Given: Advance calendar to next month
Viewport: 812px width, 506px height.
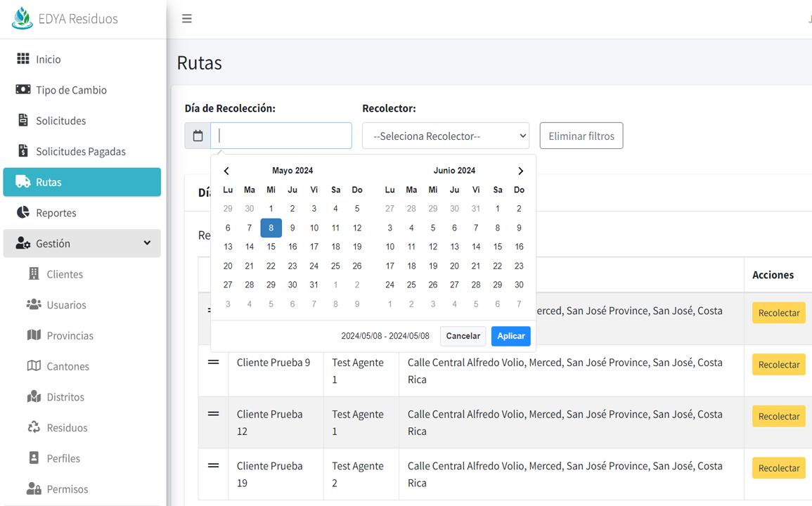Looking at the screenshot, I should (520, 171).
